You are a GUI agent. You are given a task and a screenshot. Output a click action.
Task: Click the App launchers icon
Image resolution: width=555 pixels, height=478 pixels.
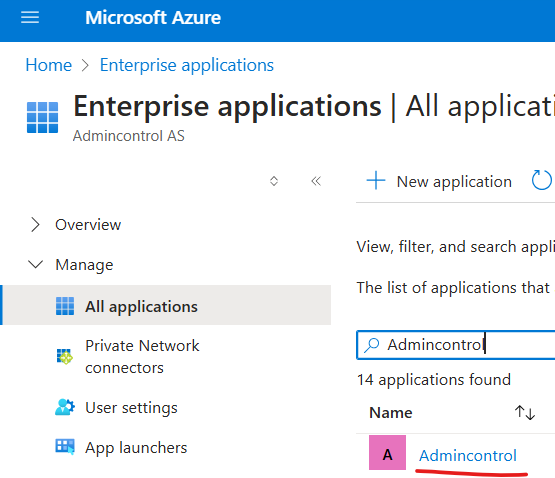click(65, 447)
